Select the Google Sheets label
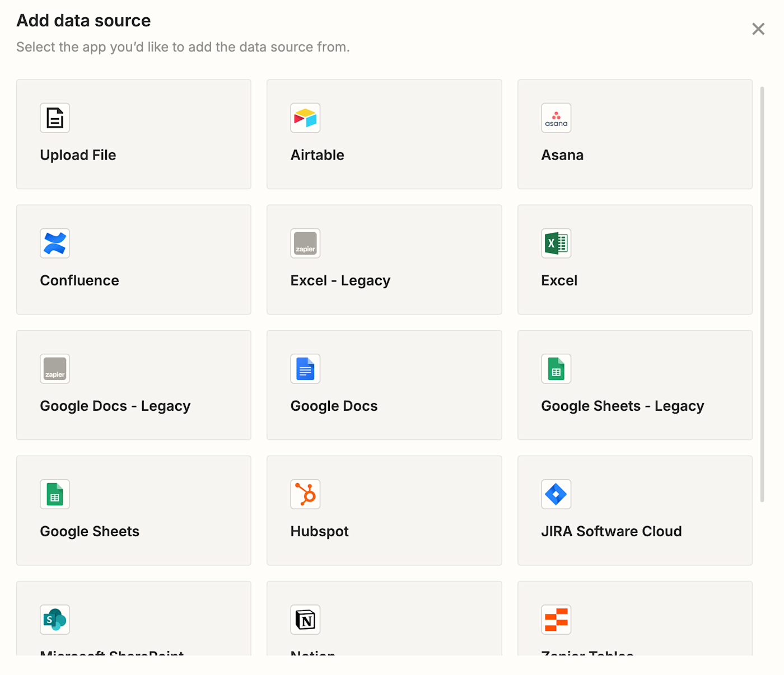The image size is (784, 675). coord(90,531)
